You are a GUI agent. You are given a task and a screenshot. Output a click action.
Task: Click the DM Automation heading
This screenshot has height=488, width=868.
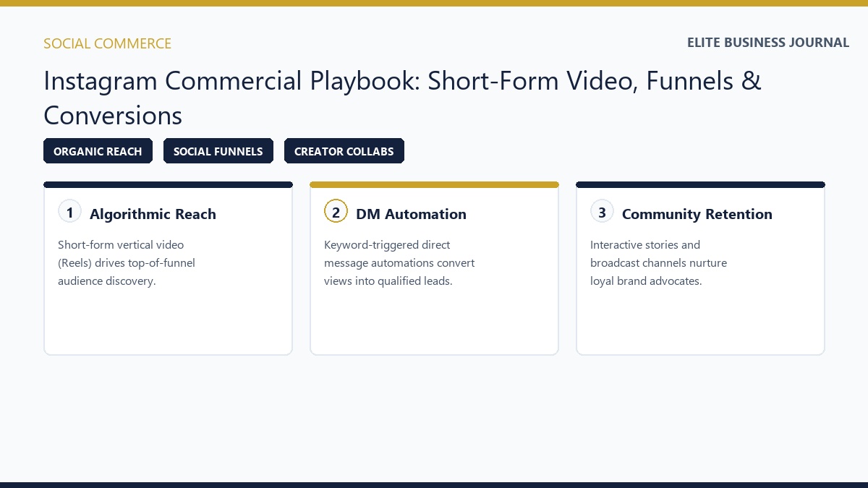coord(411,214)
